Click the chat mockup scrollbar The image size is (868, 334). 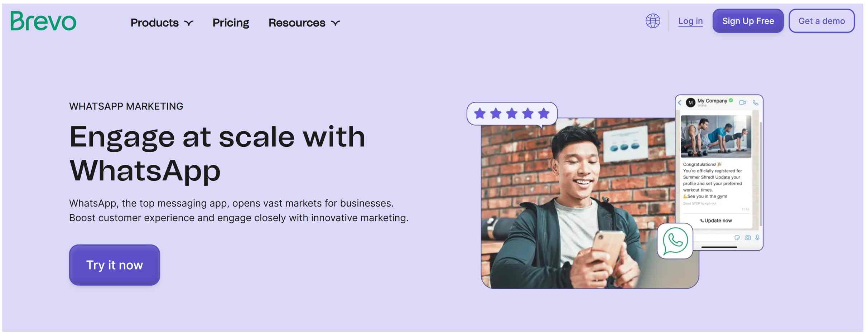[760, 174]
